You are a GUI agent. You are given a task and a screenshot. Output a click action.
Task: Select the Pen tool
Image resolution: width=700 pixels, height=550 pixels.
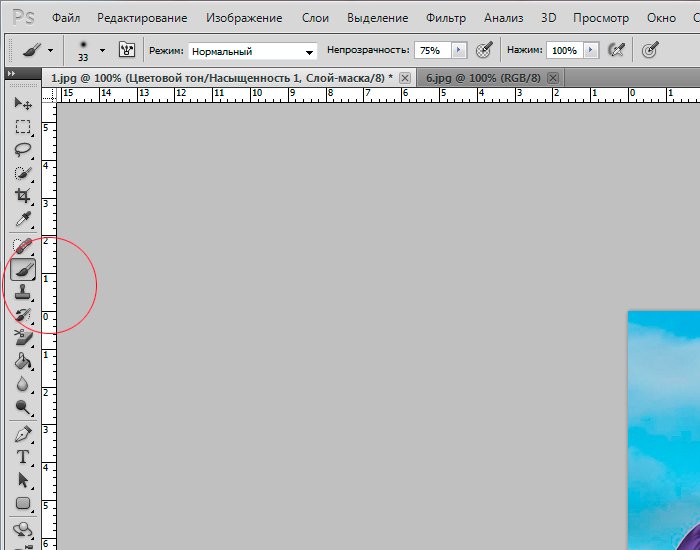click(x=23, y=433)
